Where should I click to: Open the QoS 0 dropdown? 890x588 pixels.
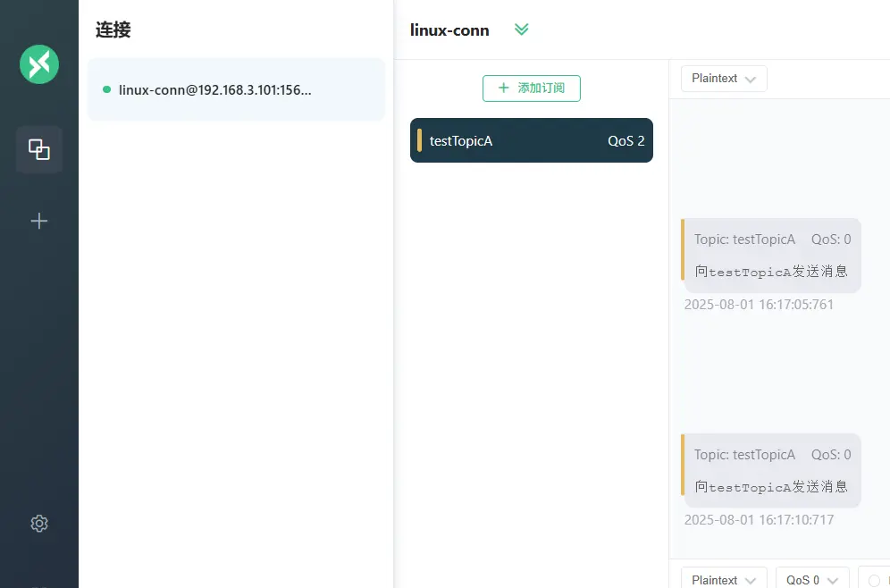tap(811, 579)
